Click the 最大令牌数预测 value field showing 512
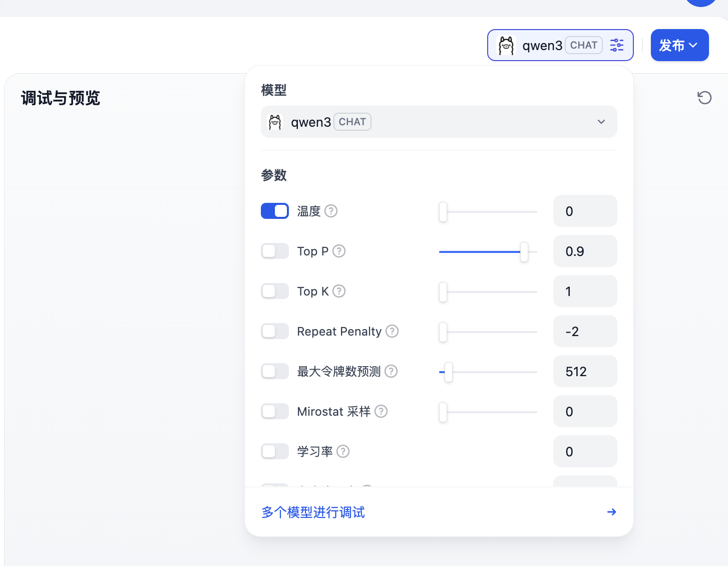The height and width of the screenshot is (566, 728). tap(585, 371)
